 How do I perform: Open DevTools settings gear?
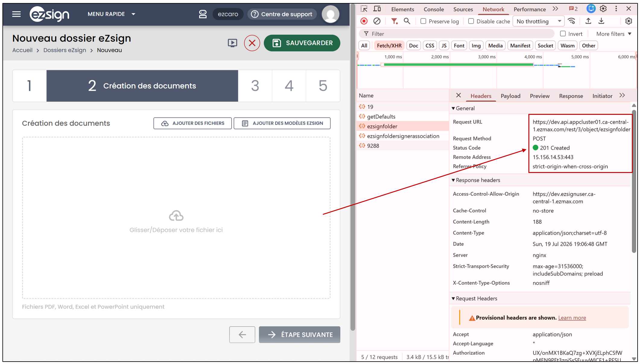[x=603, y=9]
